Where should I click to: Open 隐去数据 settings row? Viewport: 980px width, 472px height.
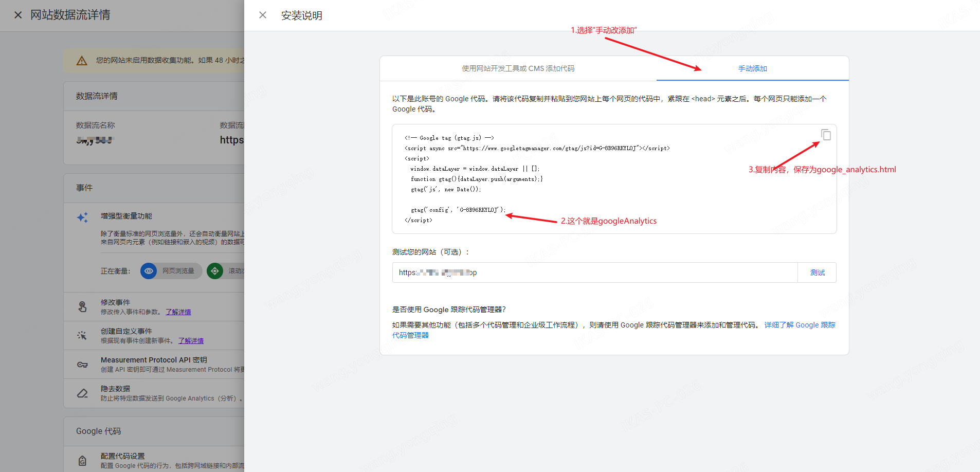(x=154, y=393)
